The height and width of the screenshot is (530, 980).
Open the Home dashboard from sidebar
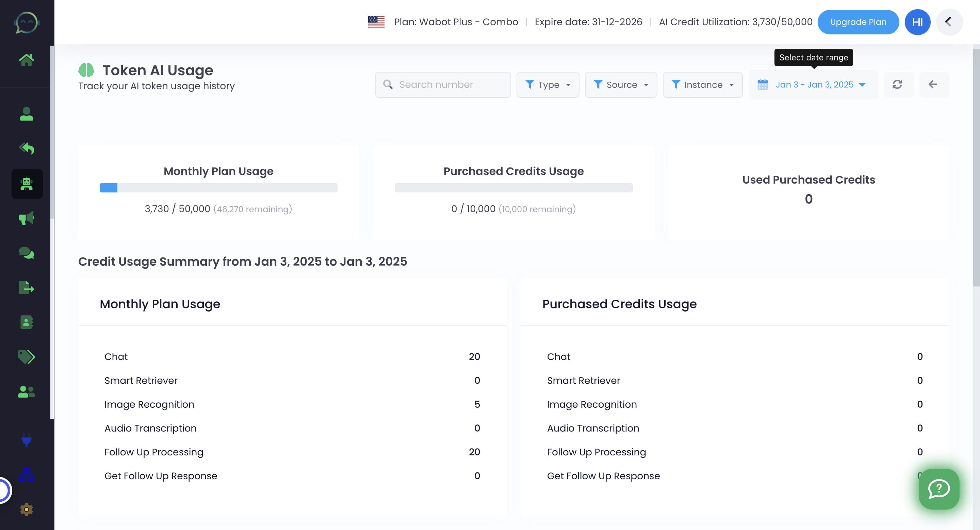pos(27,59)
